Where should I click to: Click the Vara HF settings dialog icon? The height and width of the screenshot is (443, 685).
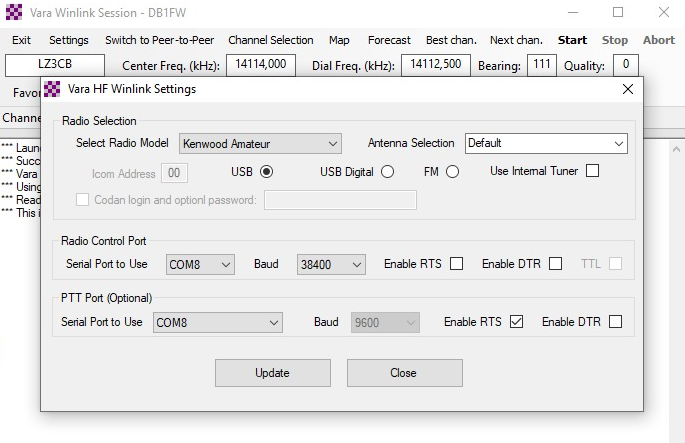point(52,89)
